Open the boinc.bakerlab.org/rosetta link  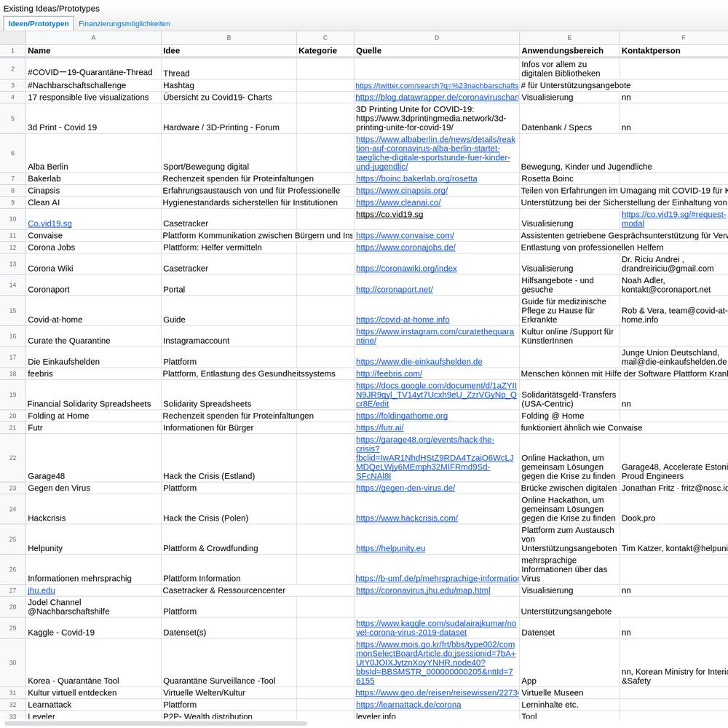416,179
